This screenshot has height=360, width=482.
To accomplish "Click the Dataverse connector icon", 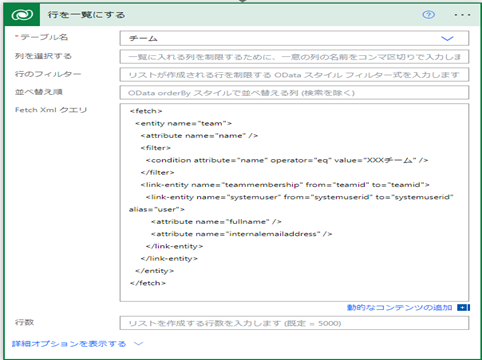I will (22, 15).
